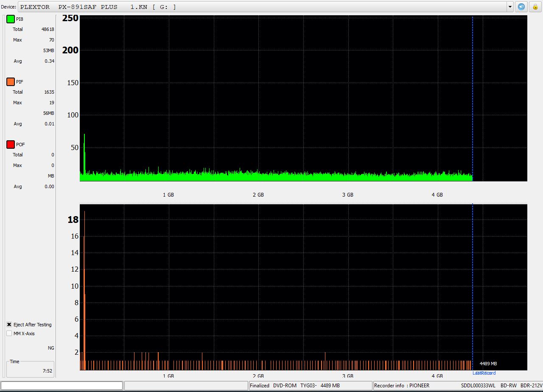Click the NG result label
543x392 pixels.
[x=51, y=348]
